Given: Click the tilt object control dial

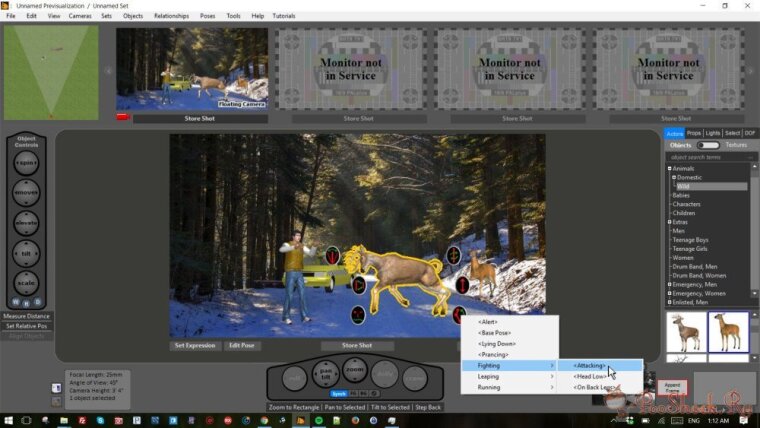Looking at the screenshot, I should 26,254.
